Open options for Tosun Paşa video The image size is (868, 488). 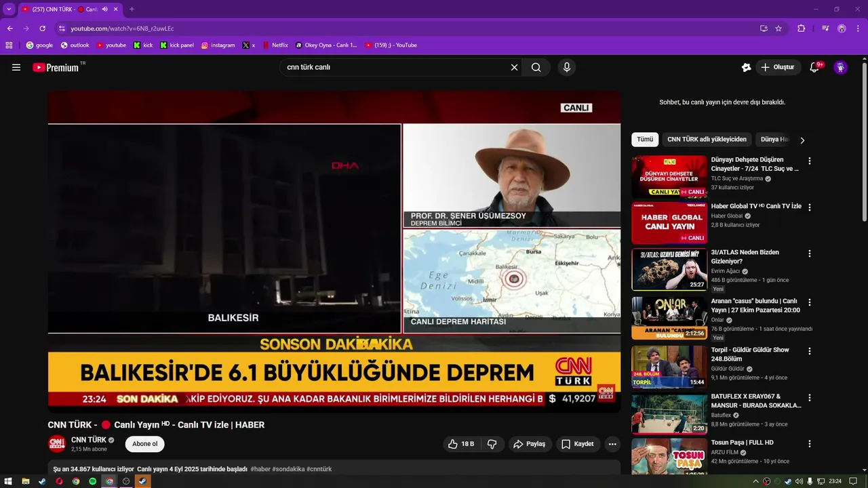point(809,443)
